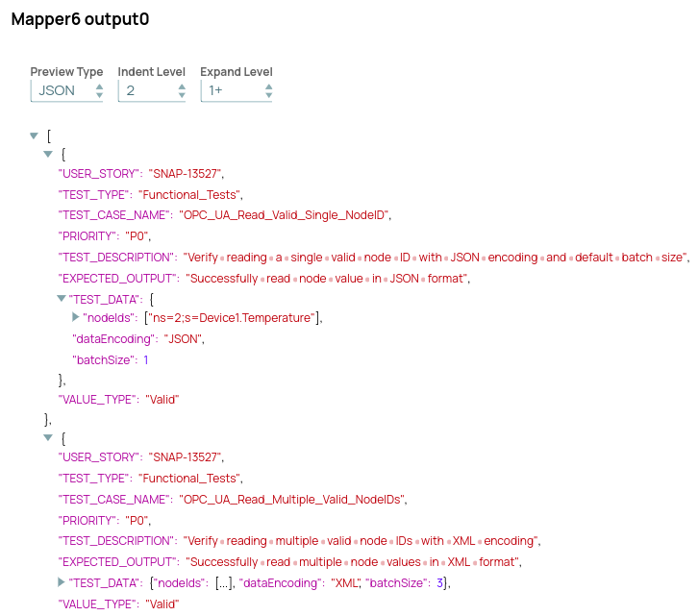Collapse the second JSON object
Viewport: 698px width, 616px height.
pos(48,437)
